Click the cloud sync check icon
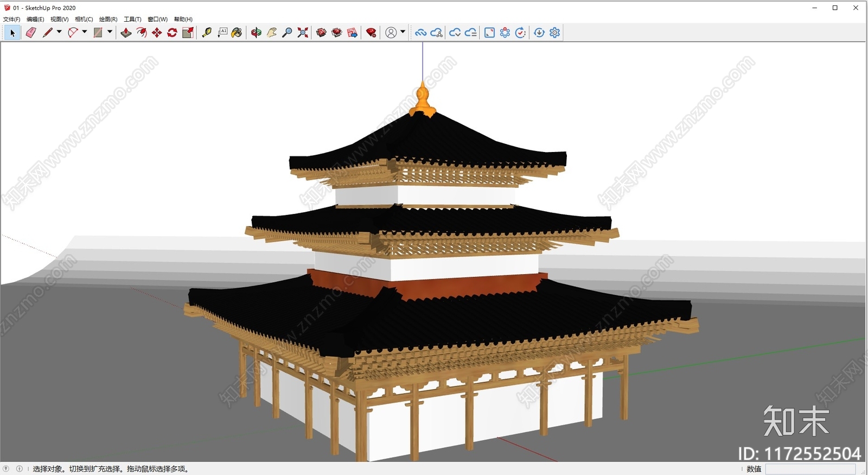 tap(455, 33)
